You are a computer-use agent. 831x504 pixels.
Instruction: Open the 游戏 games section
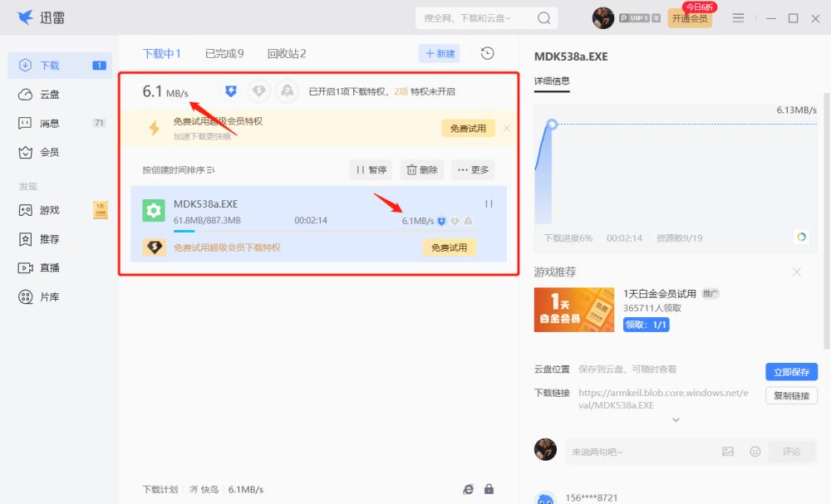pos(59,210)
